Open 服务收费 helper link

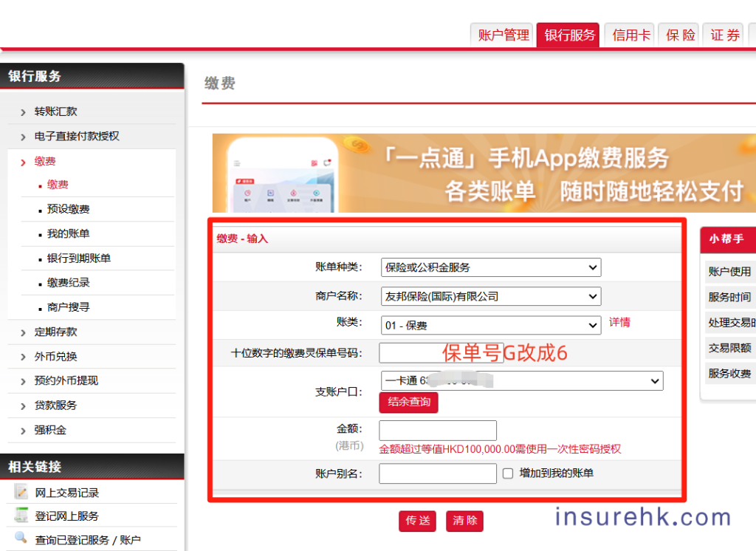point(729,374)
